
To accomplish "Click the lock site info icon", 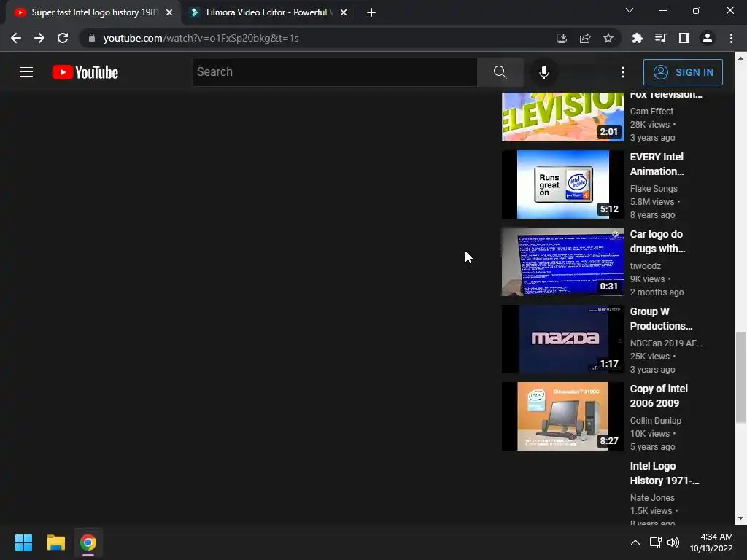I will [x=92, y=38].
